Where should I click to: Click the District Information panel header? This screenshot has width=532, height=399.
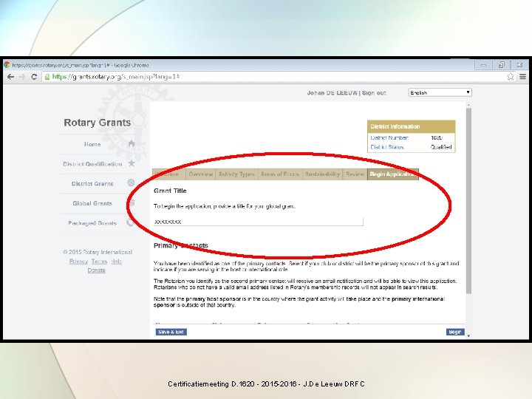412,126
